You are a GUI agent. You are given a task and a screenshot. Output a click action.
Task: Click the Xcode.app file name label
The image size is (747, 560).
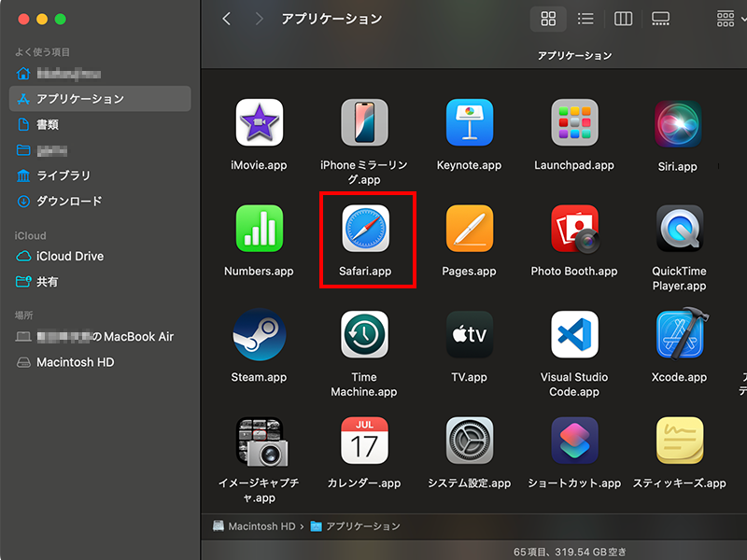(680, 377)
